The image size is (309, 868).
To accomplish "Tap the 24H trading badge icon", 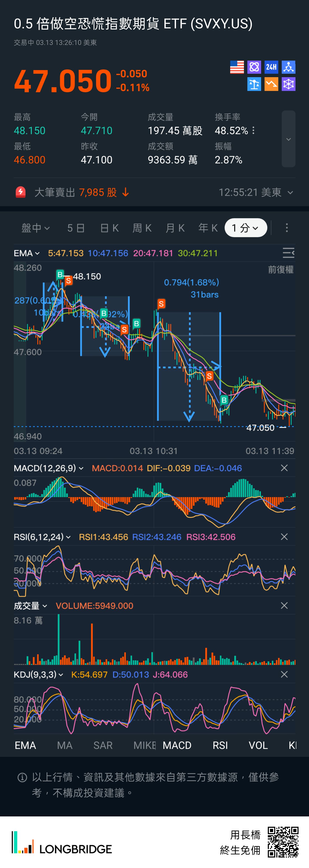I will (x=271, y=67).
